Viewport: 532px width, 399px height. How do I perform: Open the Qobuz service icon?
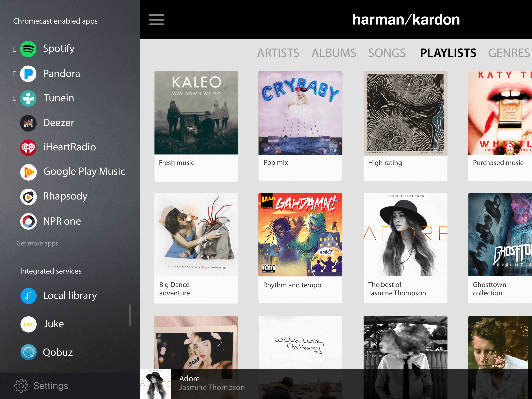point(28,352)
